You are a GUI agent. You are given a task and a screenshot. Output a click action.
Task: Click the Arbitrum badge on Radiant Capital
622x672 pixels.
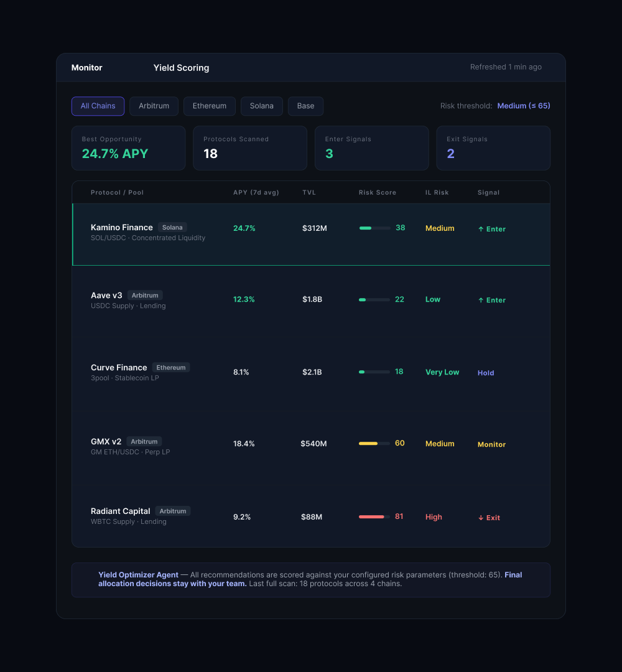(x=172, y=511)
